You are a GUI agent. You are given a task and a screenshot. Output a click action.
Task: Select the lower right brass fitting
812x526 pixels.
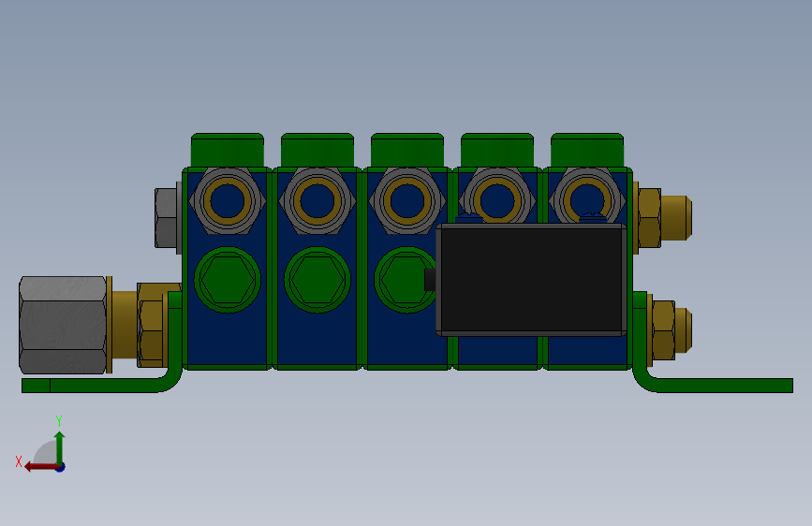[670, 330]
